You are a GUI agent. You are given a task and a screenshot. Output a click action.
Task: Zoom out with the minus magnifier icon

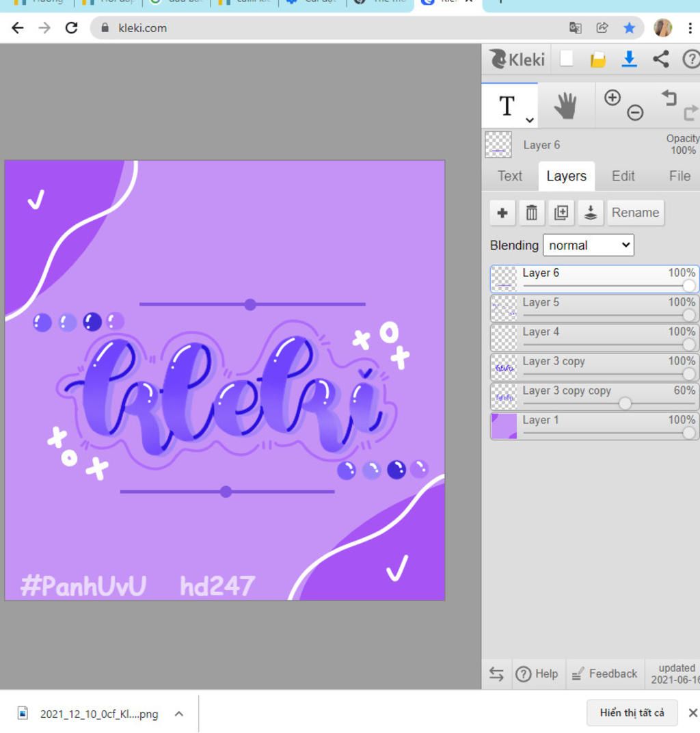tap(635, 113)
